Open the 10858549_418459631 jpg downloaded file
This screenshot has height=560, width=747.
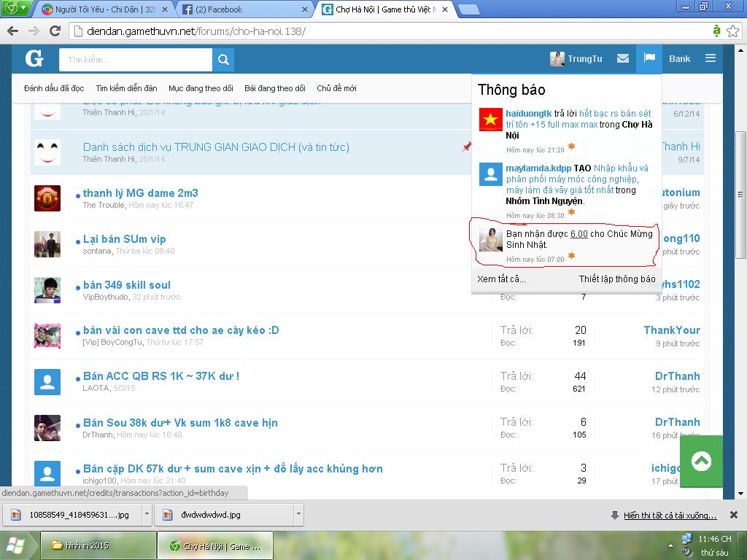pyautogui.click(x=74, y=514)
